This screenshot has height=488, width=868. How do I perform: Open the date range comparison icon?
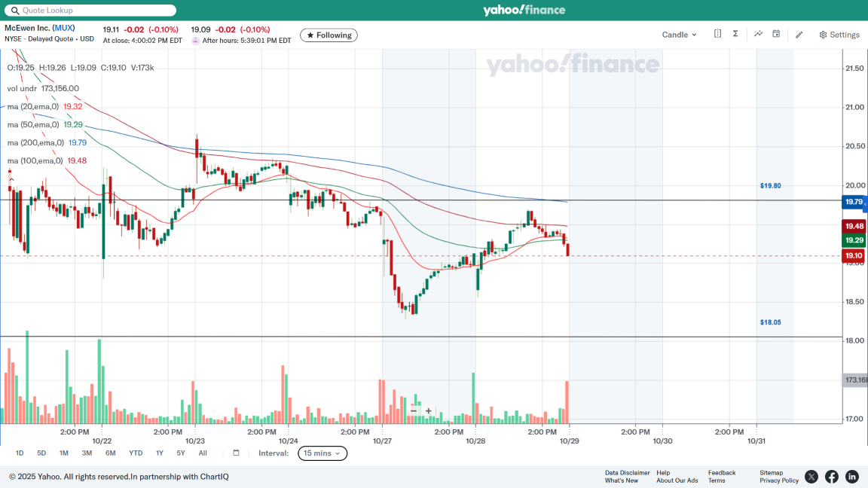(717, 34)
